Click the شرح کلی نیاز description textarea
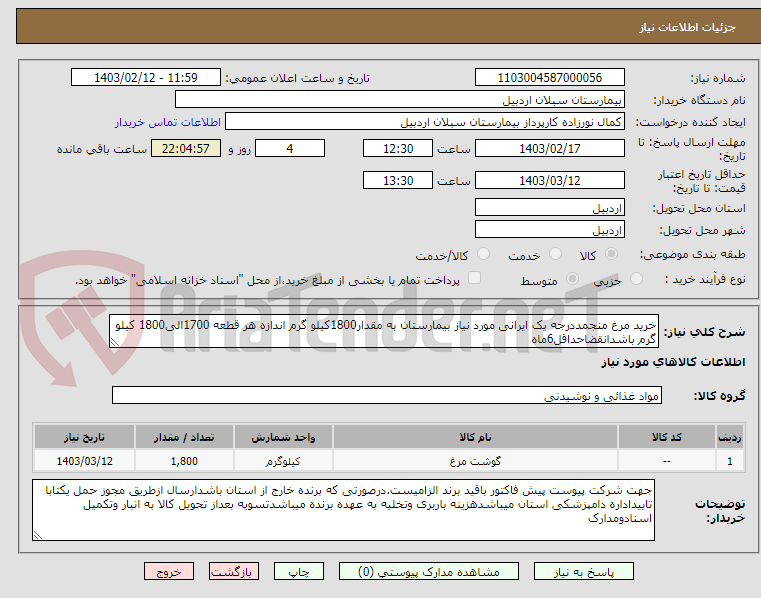Image resolution: width=761 pixels, height=598 pixels. pos(384,331)
